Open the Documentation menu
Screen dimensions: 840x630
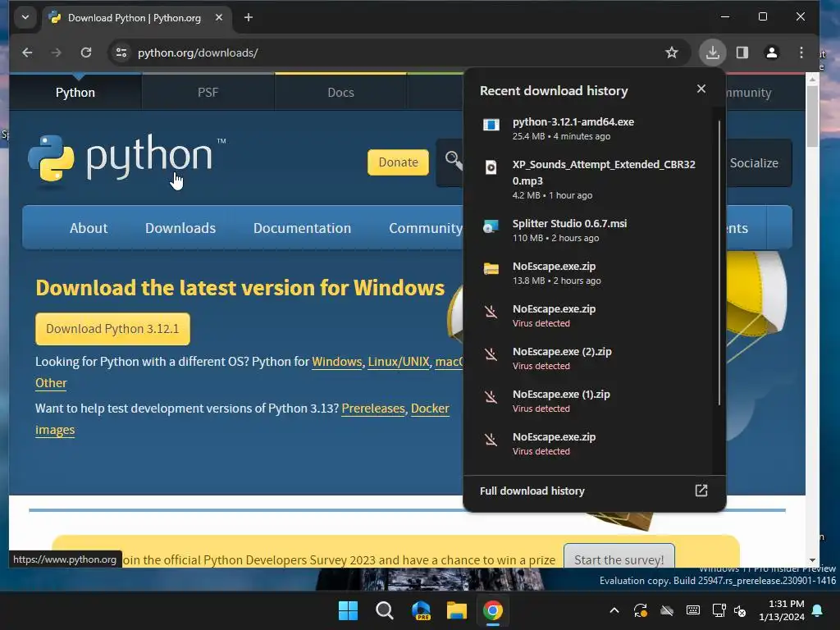point(302,228)
